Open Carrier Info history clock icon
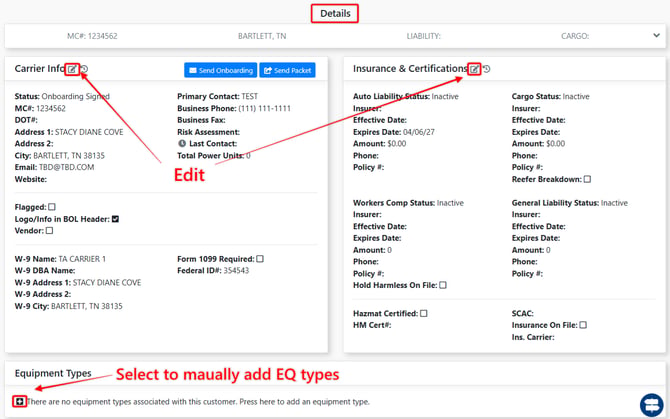This screenshot has height=419, width=670. pos(84,69)
